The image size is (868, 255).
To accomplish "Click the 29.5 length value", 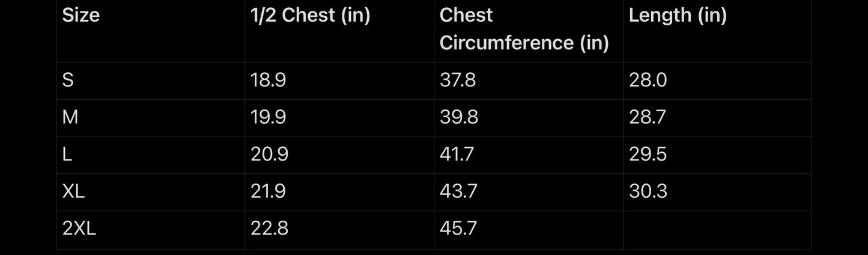I will (648, 154).
